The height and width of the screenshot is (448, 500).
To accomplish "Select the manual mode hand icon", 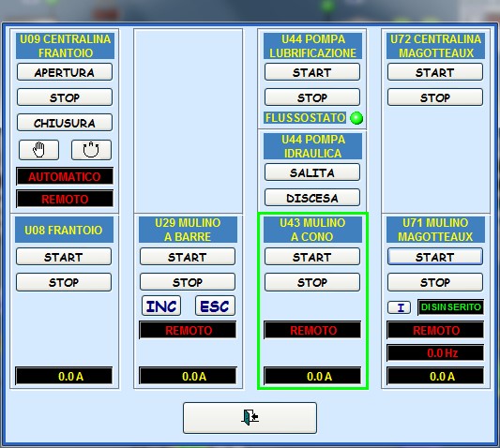I will (x=38, y=150).
